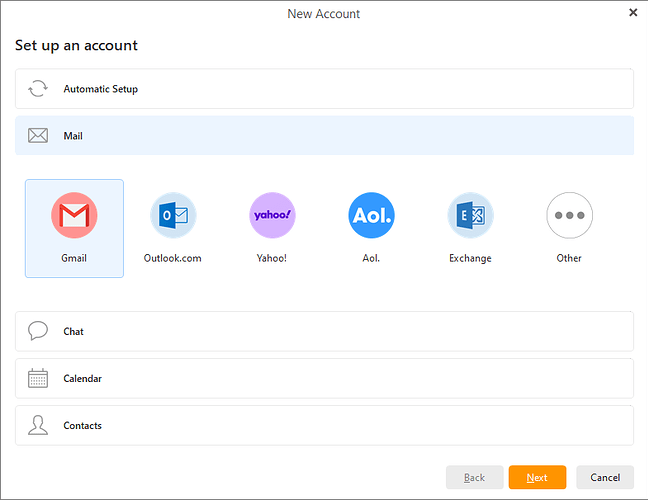Click the Aol. label text
This screenshot has width=648, height=500.
(371, 258)
